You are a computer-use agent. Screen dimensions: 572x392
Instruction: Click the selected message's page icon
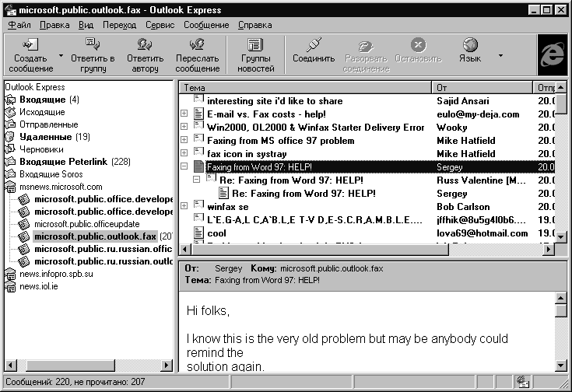point(198,166)
